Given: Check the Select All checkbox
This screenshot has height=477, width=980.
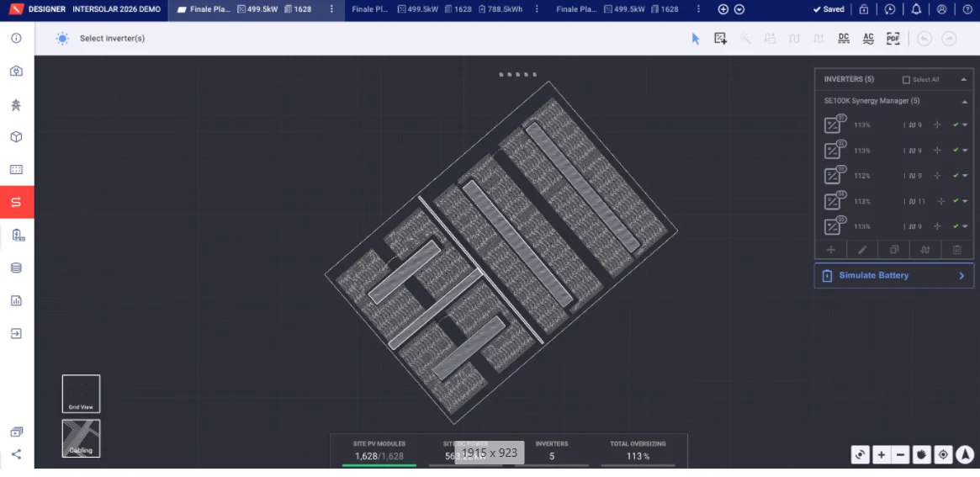Looking at the screenshot, I should pos(906,80).
